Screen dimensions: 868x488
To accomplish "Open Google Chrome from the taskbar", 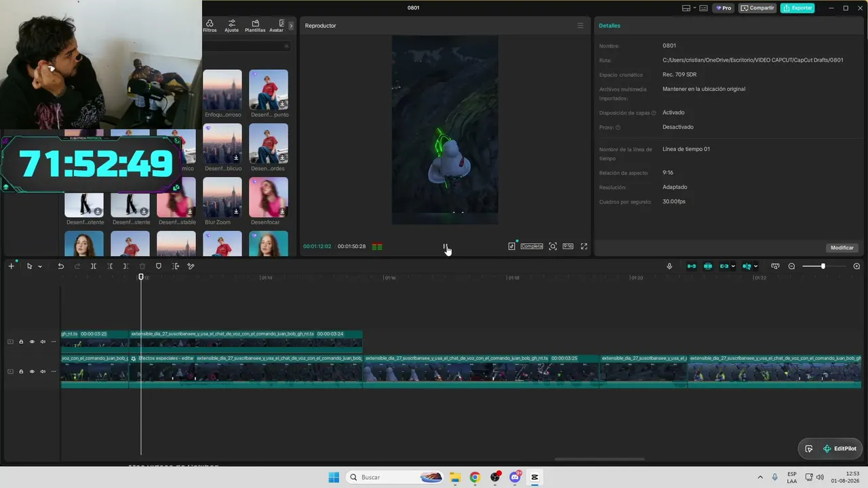I will [475, 477].
